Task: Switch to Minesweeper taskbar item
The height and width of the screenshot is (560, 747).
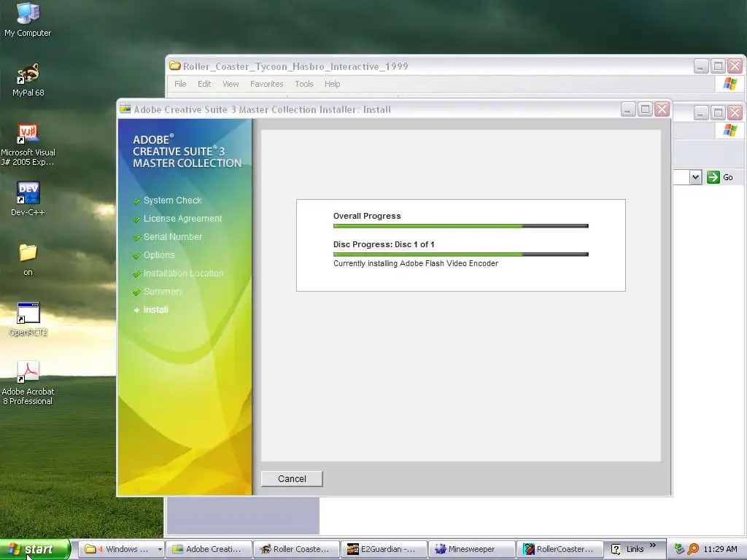Action: click(x=472, y=549)
